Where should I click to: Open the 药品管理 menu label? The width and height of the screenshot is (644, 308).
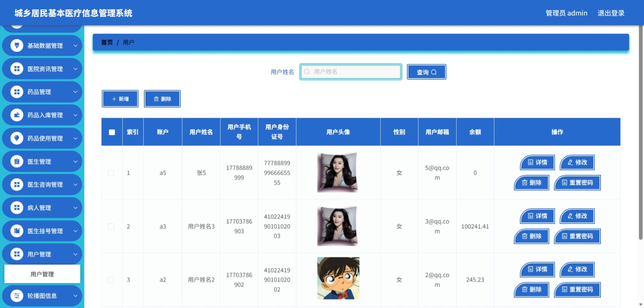click(39, 92)
